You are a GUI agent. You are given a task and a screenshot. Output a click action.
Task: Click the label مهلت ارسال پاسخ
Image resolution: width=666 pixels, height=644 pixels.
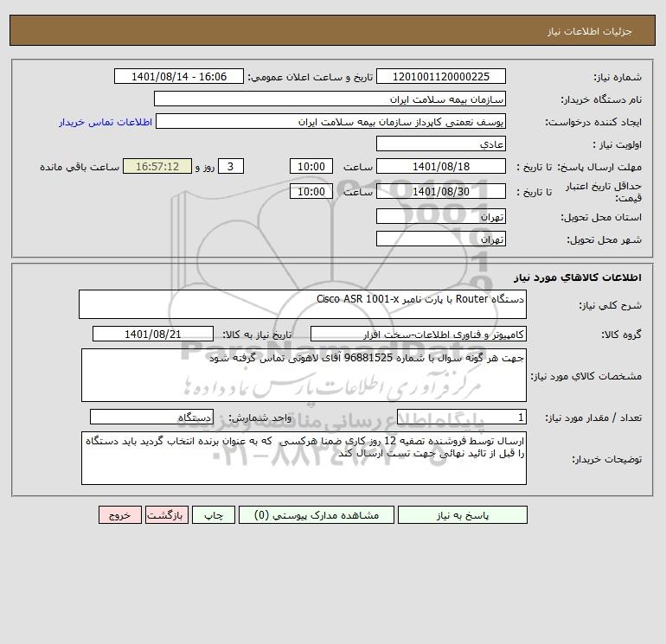[x=599, y=167]
